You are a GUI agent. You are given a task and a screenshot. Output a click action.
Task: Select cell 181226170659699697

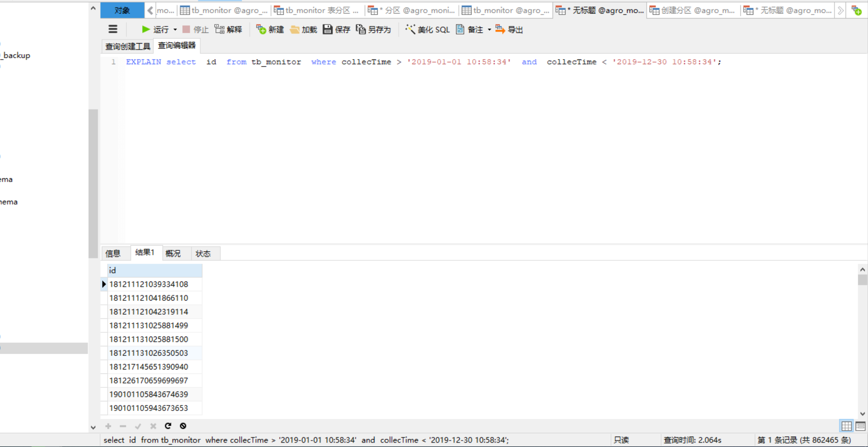(155, 380)
